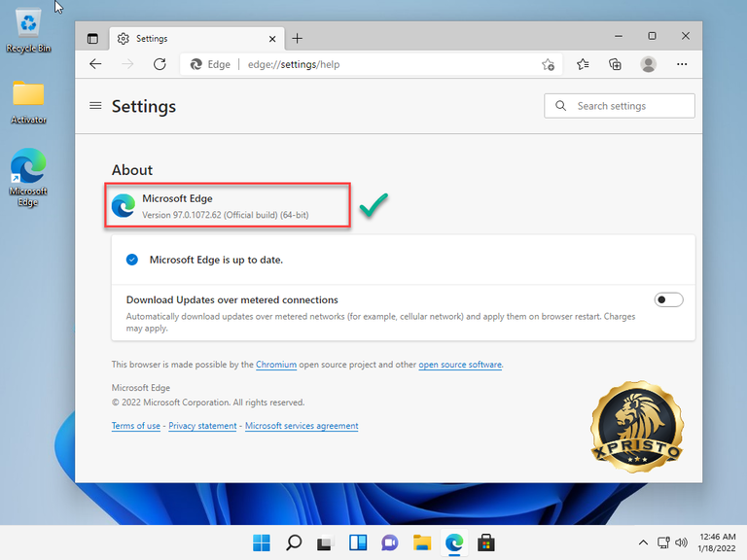Open the vertical tabs actions menu icon

click(x=92, y=39)
